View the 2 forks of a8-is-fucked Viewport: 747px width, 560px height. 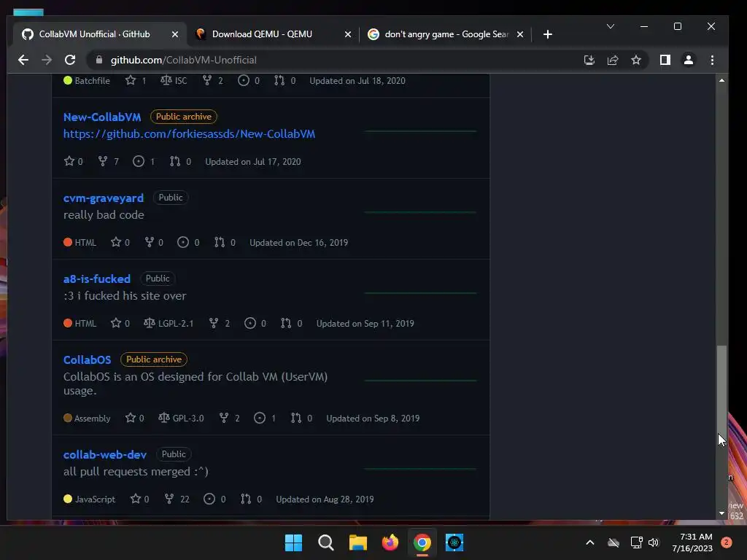click(219, 323)
